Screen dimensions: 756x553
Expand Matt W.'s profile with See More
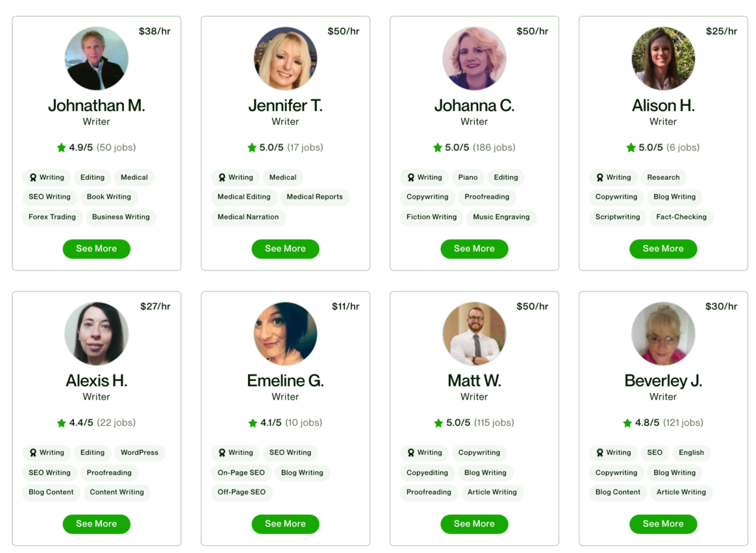[x=474, y=524]
